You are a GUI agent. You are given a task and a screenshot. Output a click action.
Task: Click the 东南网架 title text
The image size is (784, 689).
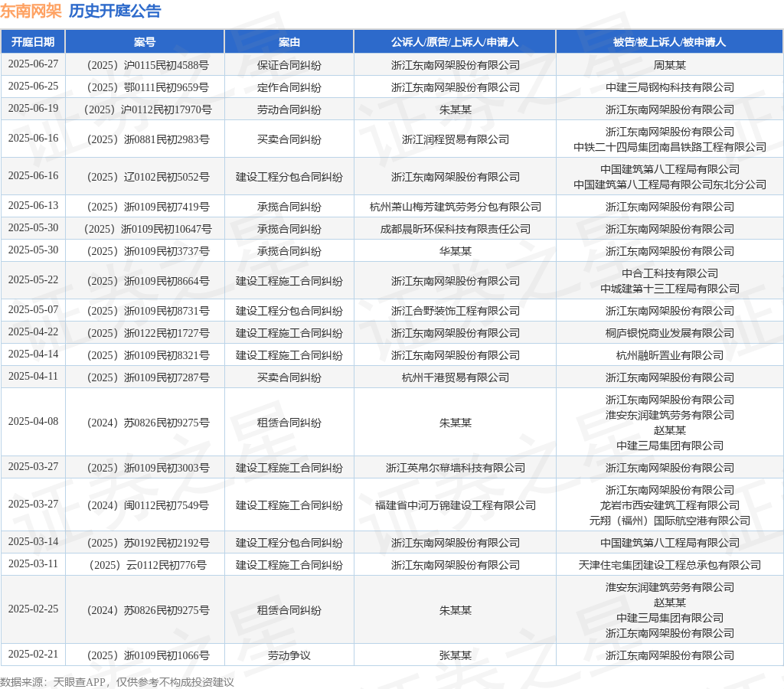31,11
